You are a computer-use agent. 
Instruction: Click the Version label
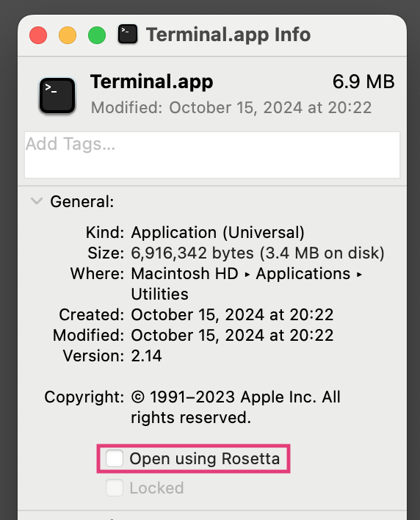[x=93, y=355]
